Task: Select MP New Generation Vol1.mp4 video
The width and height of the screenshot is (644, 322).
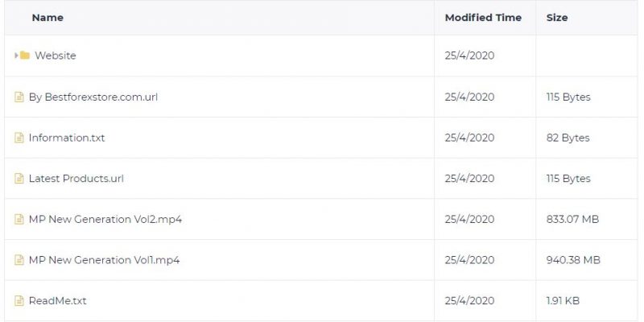Action: [104, 259]
